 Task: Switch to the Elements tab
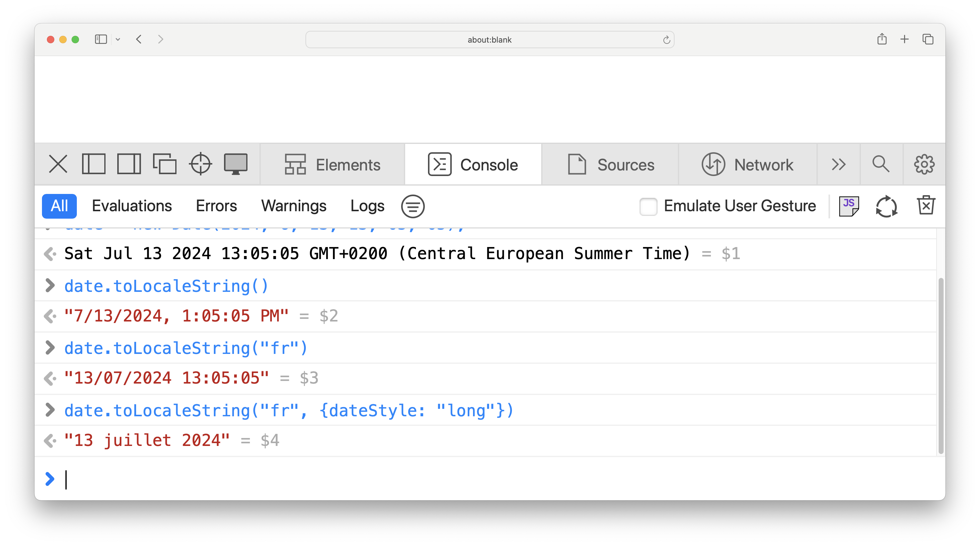333,165
